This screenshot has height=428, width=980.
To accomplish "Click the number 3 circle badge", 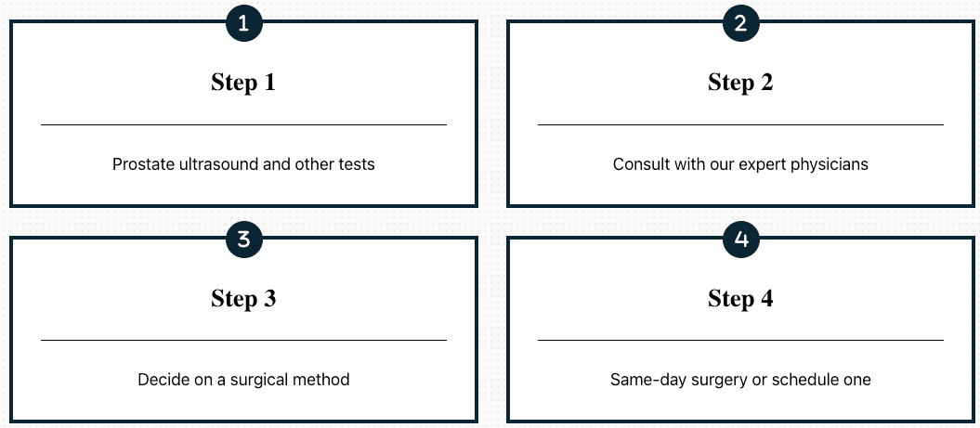I will pyautogui.click(x=243, y=240).
